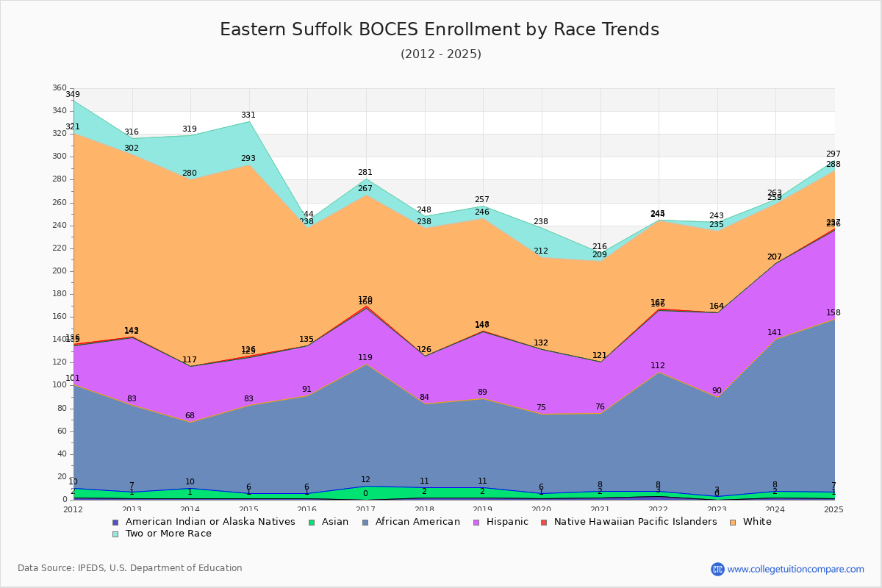Click the purple Hispanic legend marker

[x=475, y=523]
